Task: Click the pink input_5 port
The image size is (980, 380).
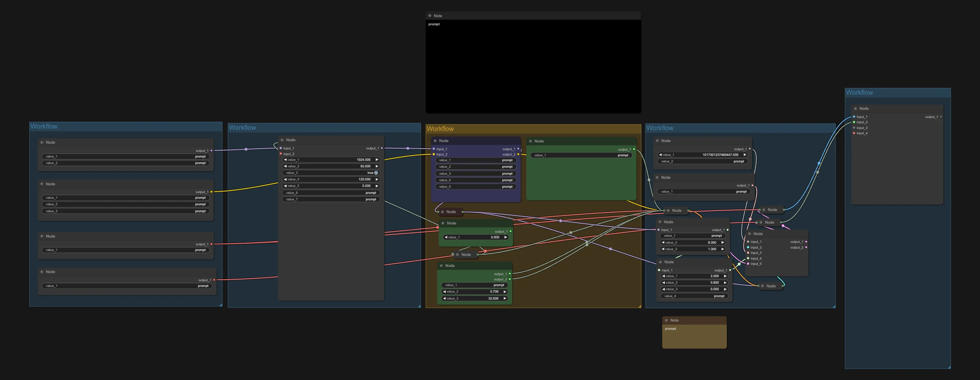Action: point(748,264)
